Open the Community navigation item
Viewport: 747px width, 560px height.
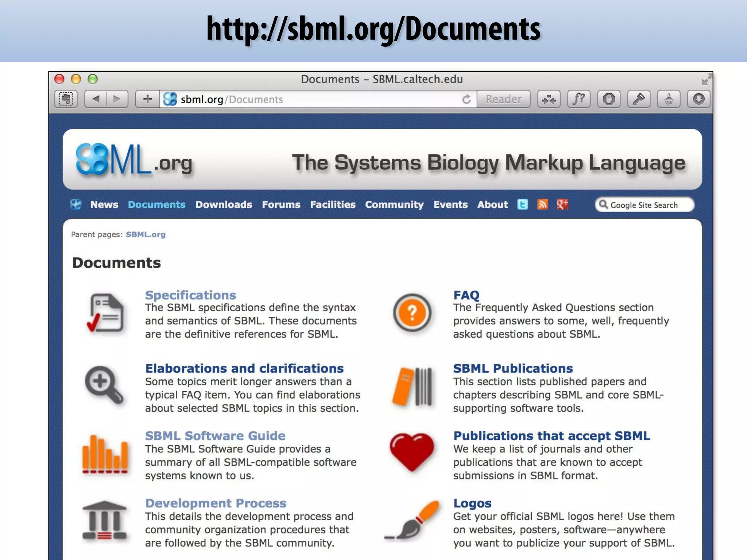(x=394, y=205)
